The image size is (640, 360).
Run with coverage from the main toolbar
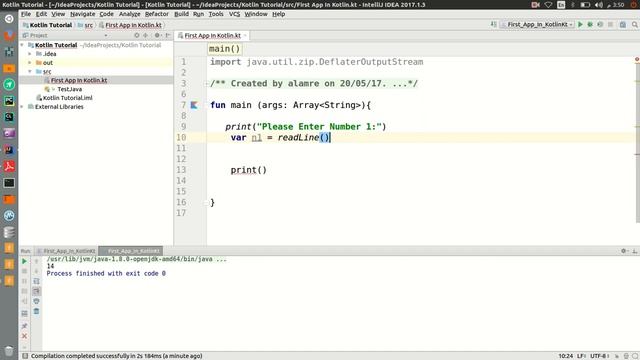pos(600,24)
